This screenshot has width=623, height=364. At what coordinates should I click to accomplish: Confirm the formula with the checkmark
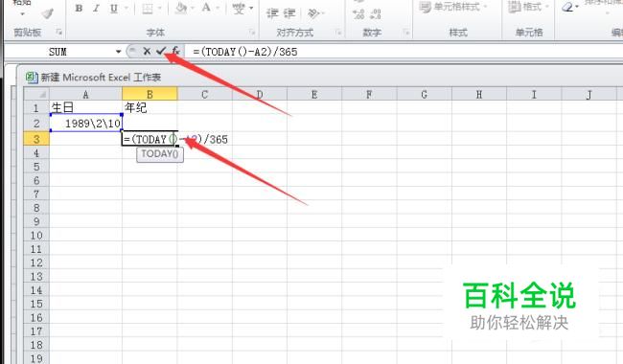[x=160, y=51]
